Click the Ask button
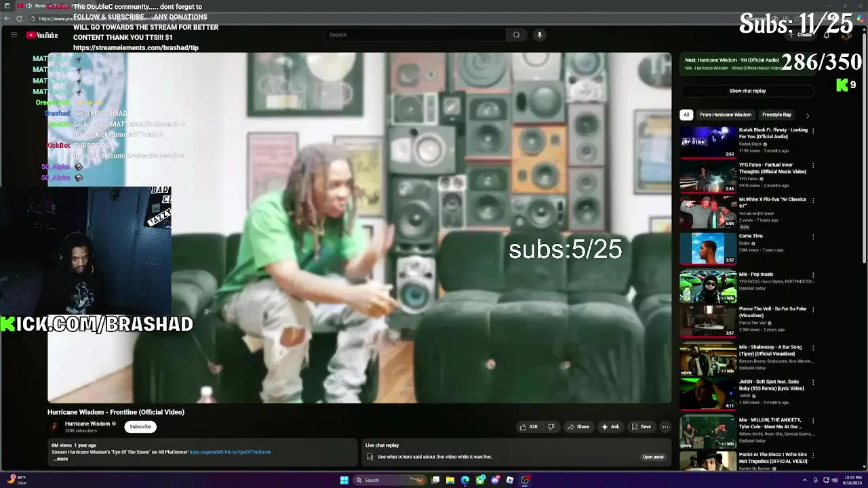Image resolution: width=868 pixels, height=488 pixels. coord(610,426)
